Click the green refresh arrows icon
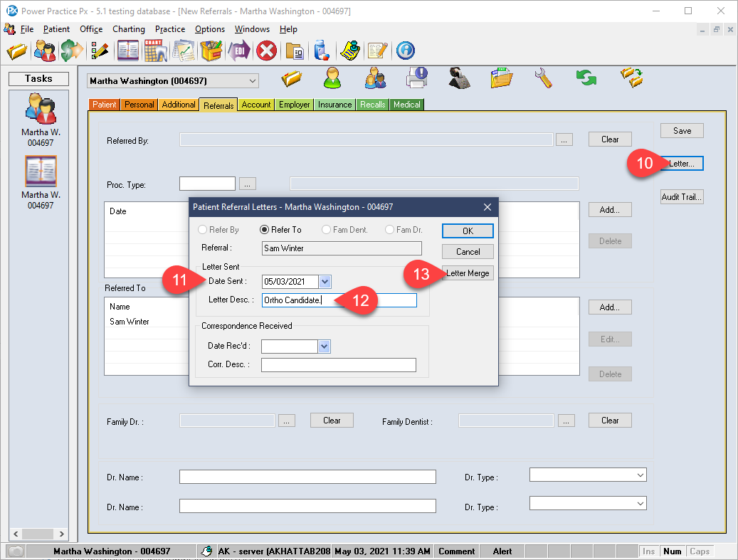The width and height of the screenshot is (738, 560). coord(586,78)
